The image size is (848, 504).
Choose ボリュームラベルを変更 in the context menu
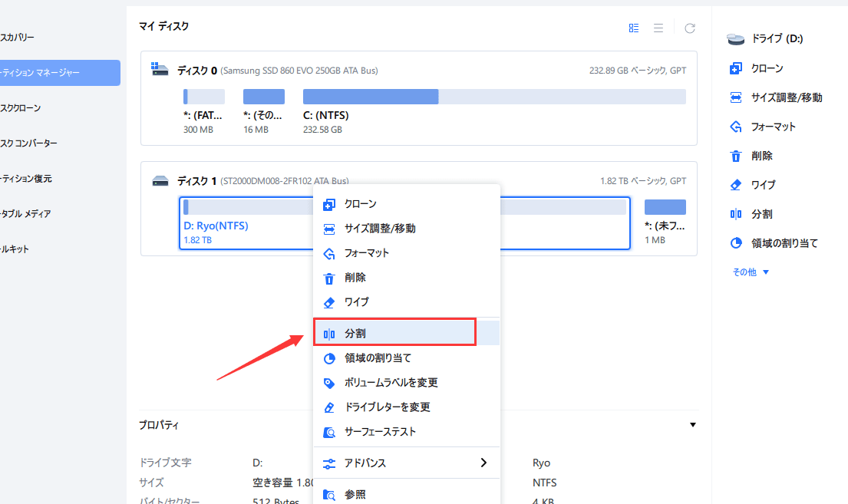point(391,383)
